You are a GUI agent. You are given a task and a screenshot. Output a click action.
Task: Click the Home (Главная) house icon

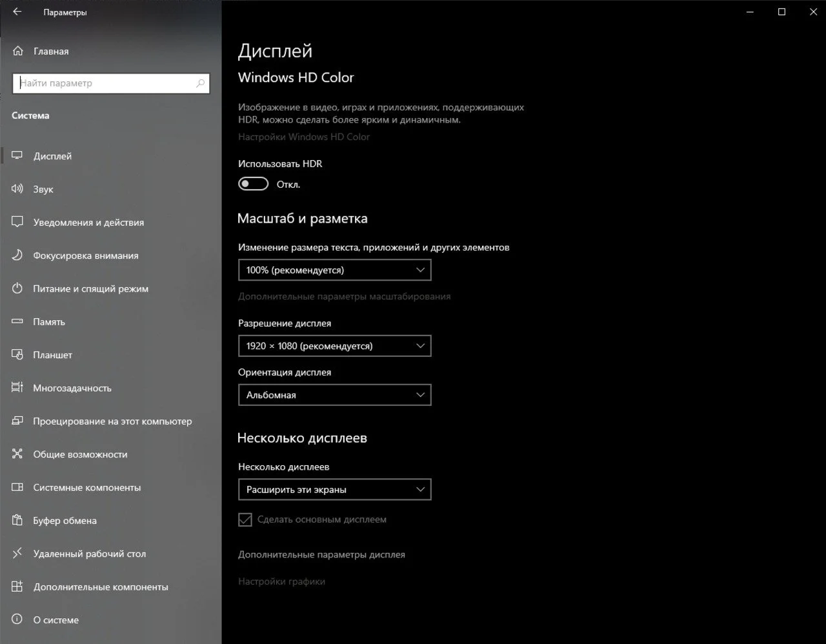[17, 51]
